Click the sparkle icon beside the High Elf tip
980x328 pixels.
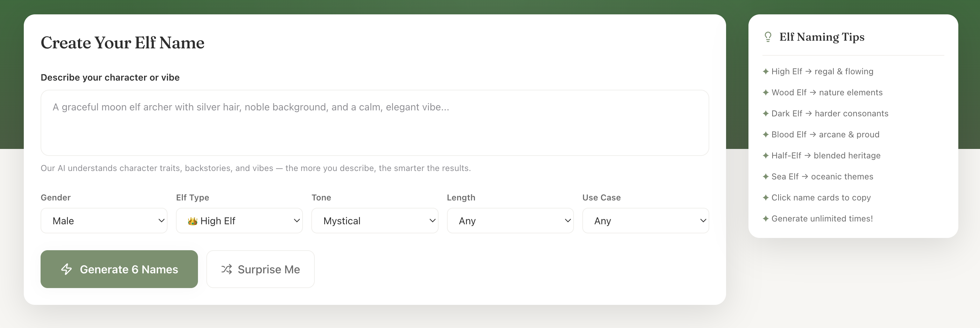[766, 71]
